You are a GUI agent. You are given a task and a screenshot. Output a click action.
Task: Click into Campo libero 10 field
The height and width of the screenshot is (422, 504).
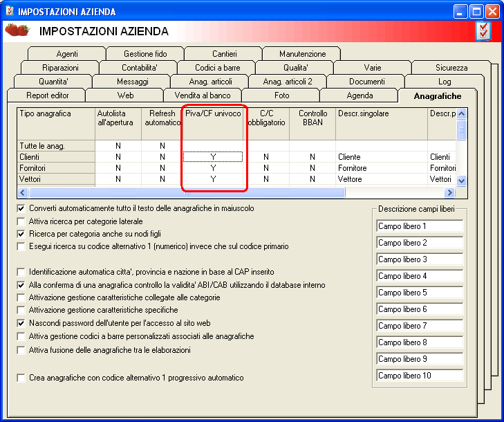(419, 376)
